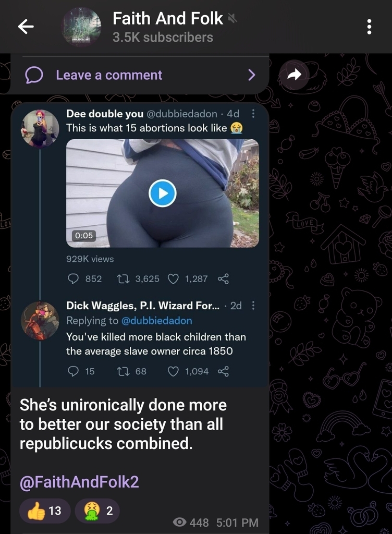Tap the vomiting emoji reaction showing 2

pyautogui.click(x=97, y=511)
